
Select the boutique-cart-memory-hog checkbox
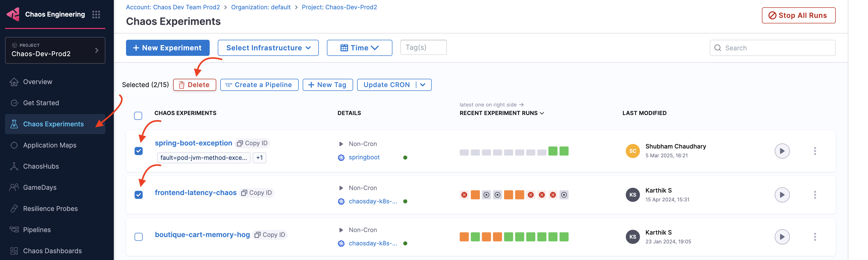coord(138,237)
